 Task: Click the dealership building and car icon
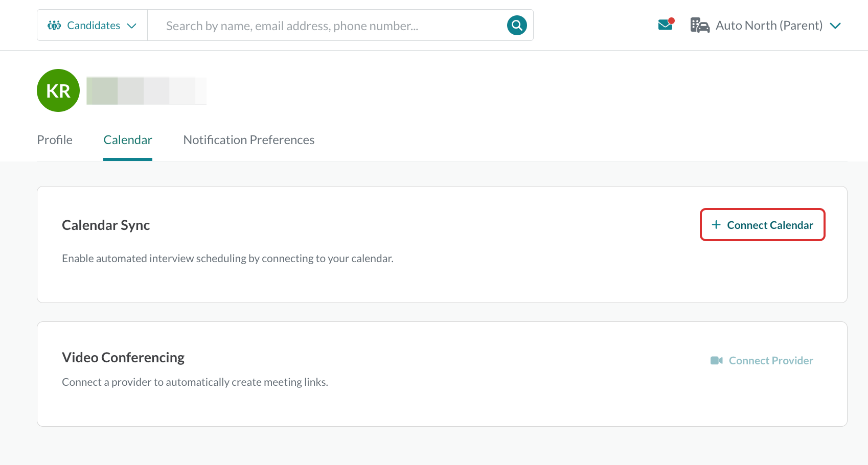700,25
